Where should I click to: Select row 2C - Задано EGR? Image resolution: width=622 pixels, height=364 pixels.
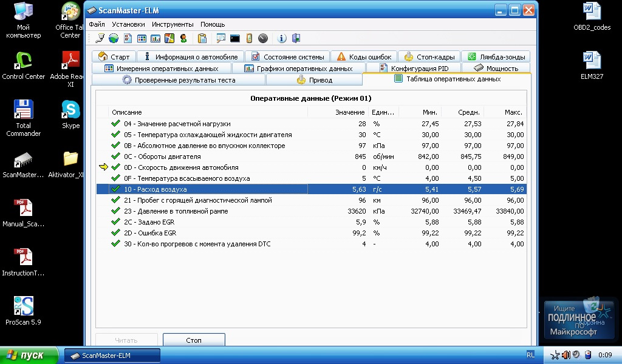(312, 222)
